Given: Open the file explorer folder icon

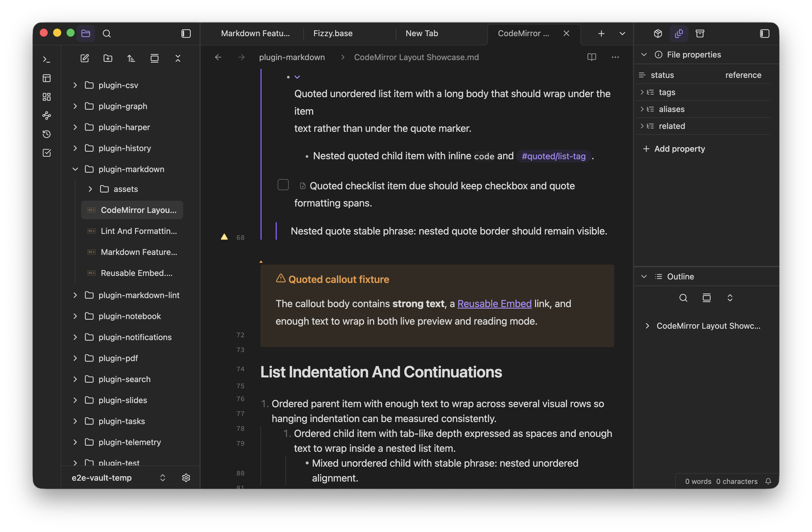Looking at the screenshot, I should (86, 34).
